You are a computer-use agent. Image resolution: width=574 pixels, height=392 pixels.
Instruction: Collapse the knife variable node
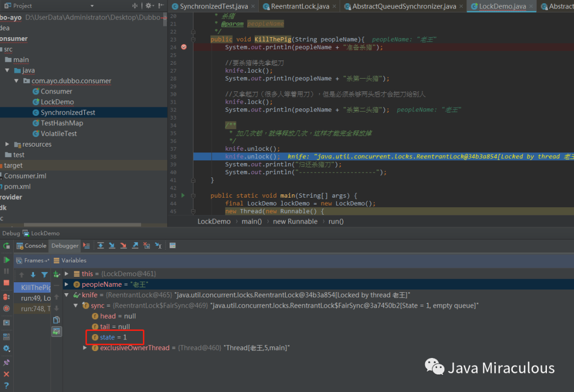click(x=66, y=295)
